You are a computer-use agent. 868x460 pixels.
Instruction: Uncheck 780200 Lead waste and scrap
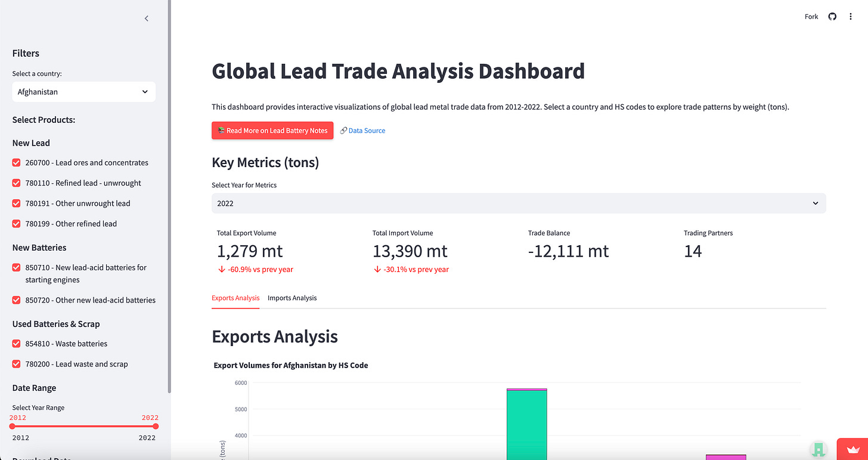coord(17,364)
